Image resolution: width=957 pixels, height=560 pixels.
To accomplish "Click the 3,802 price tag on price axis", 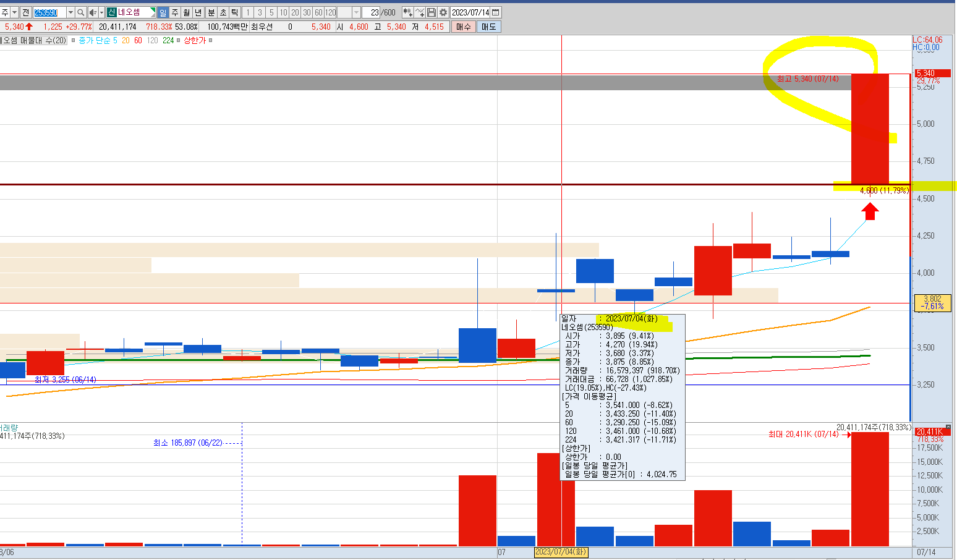I will click(933, 302).
